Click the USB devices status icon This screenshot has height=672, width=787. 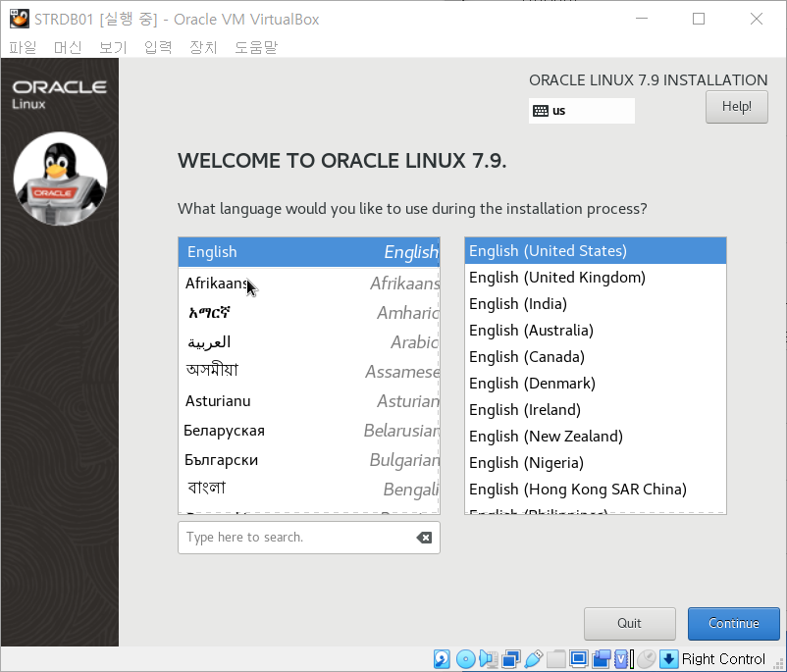tap(534, 659)
